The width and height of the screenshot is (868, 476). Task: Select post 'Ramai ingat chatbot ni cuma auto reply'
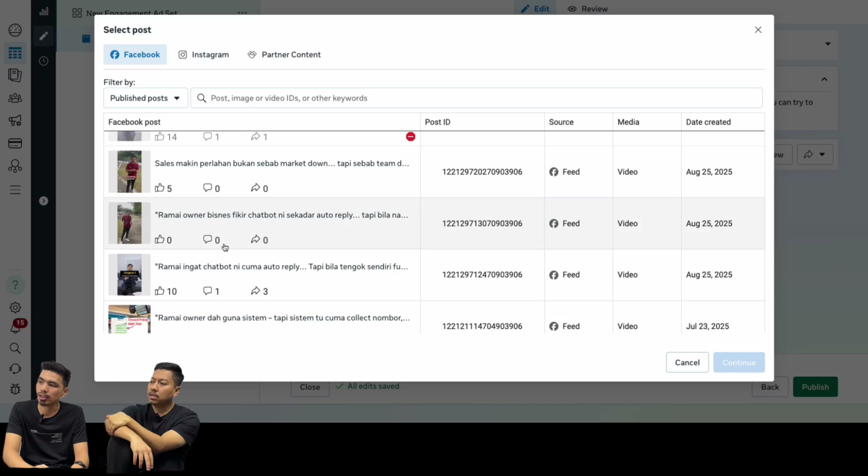(434, 275)
